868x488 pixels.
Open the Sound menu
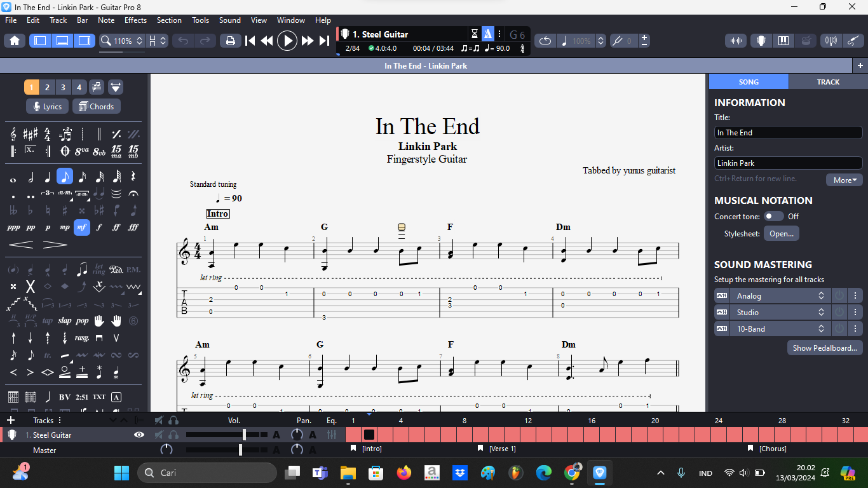click(229, 20)
